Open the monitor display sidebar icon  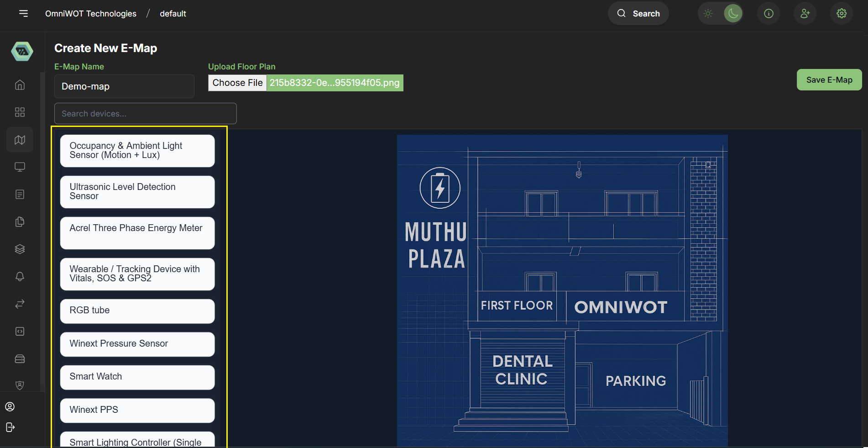click(x=20, y=167)
